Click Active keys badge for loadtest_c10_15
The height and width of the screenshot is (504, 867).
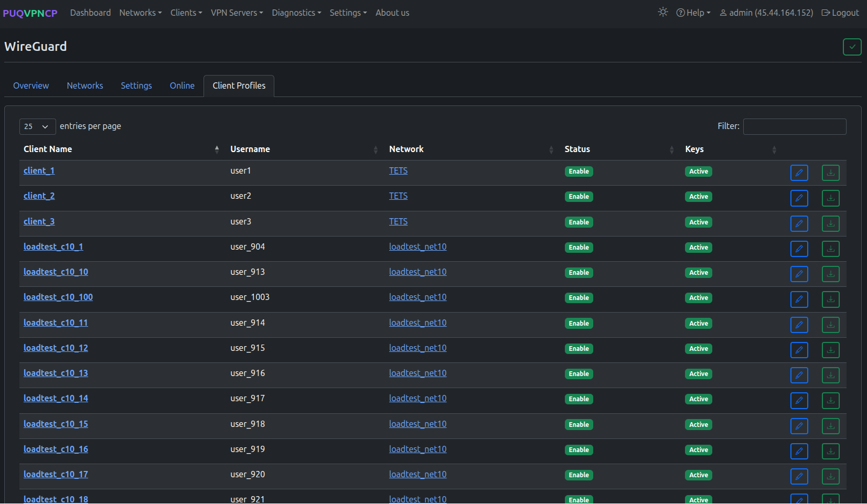pyautogui.click(x=699, y=425)
